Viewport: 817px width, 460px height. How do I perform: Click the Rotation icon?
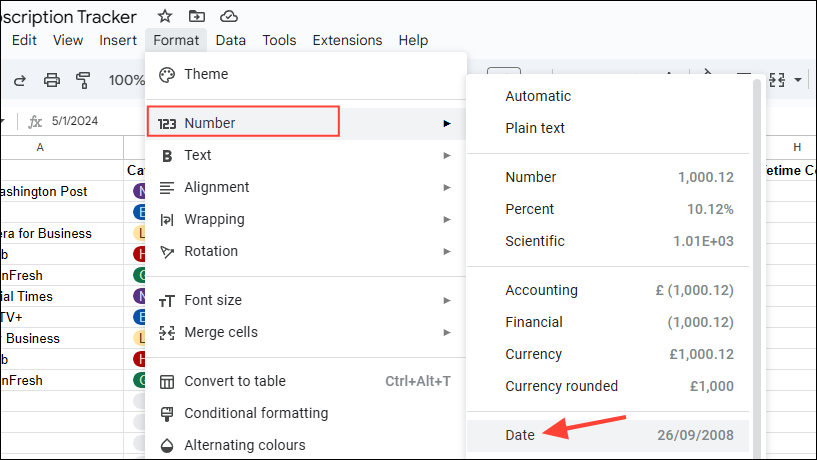[167, 252]
